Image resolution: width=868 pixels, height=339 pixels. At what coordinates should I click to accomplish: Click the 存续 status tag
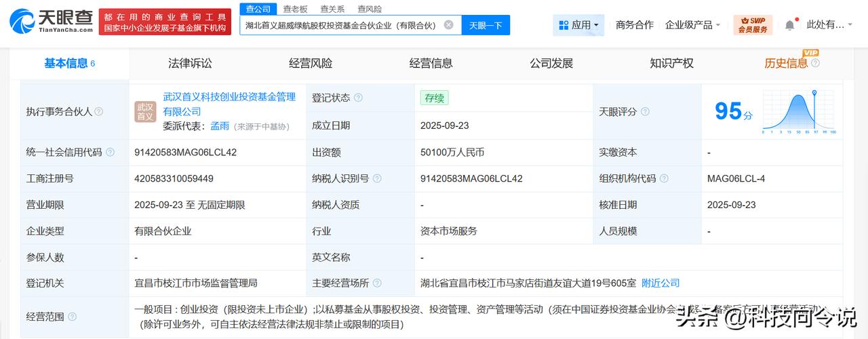[x=434, y=98]
